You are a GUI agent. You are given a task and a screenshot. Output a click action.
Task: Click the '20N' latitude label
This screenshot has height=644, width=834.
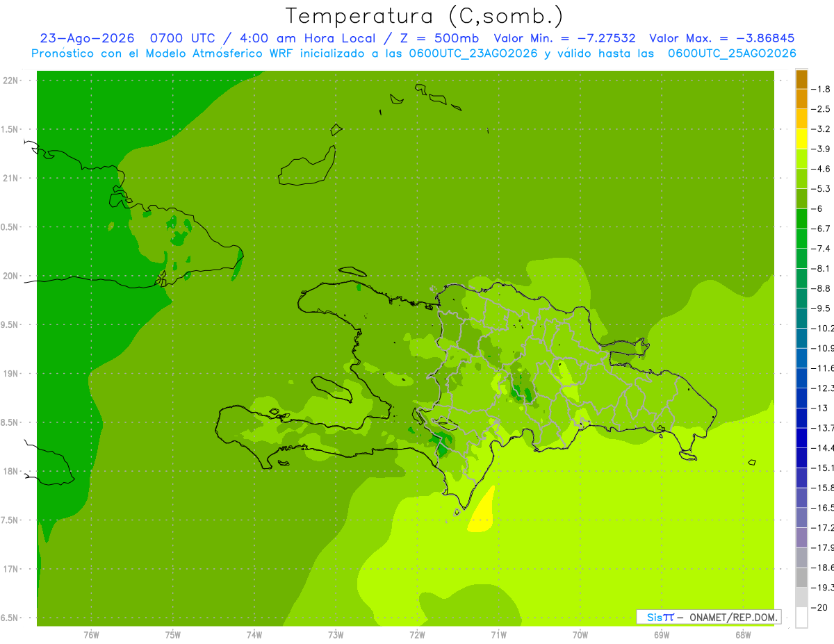(10, 276)
